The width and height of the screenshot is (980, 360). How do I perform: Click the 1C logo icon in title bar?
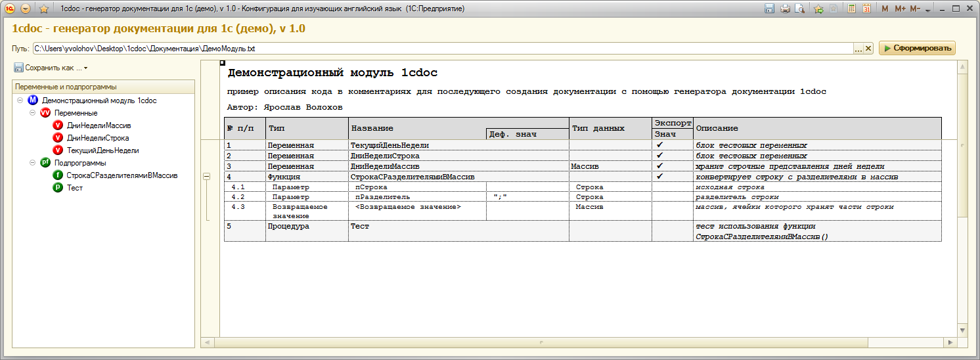[x=11, y=9]
